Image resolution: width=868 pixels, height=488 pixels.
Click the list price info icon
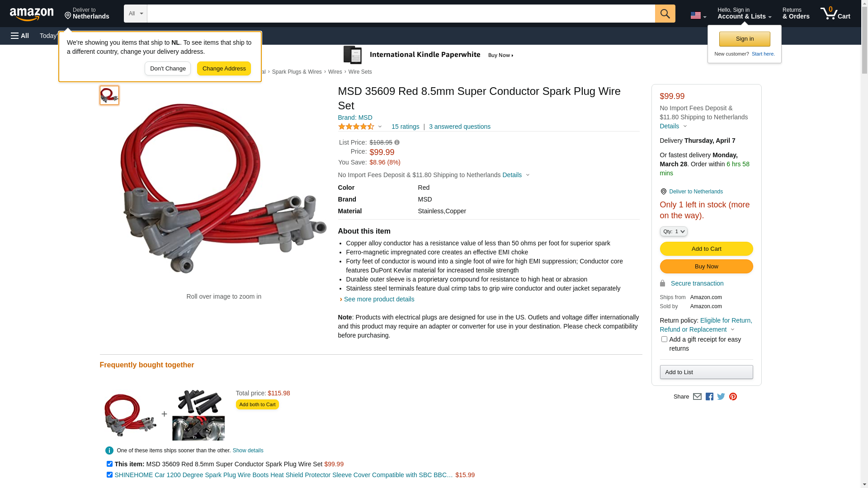tap(397, 142)
